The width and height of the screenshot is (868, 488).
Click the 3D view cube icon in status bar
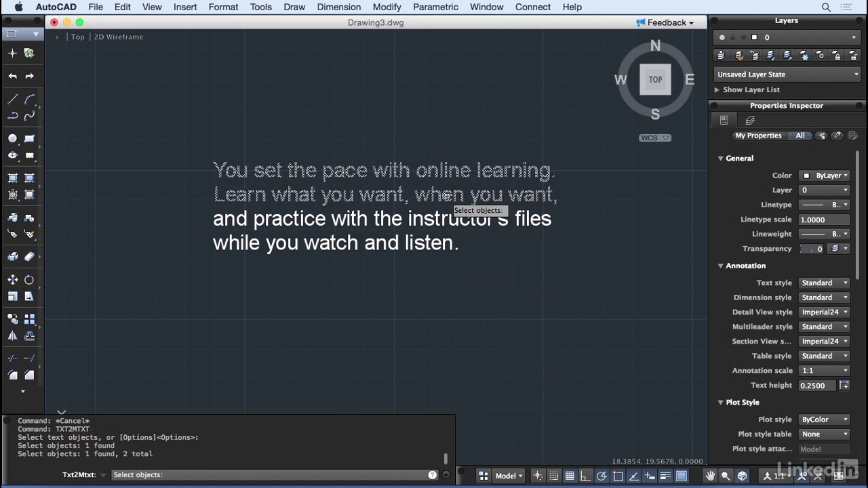tap(742, 476)
